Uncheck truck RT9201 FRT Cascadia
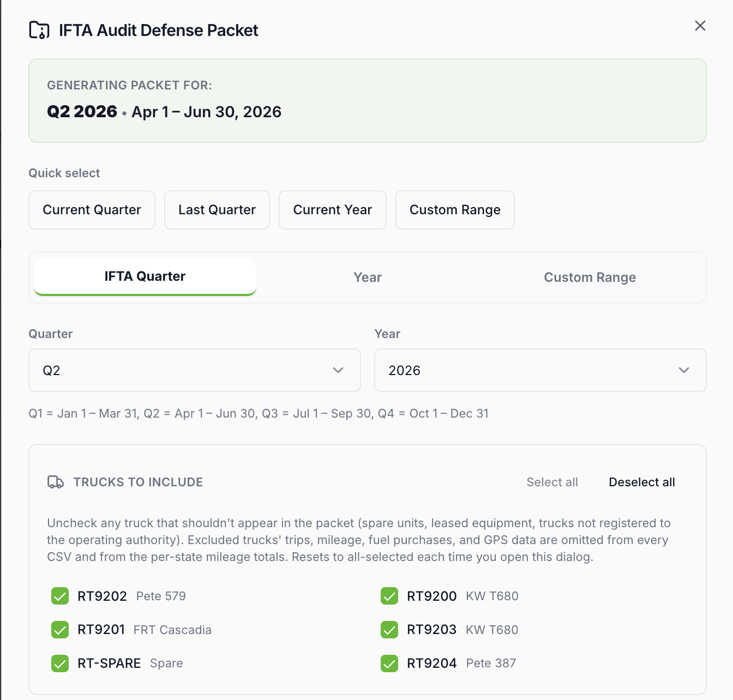 tap(60, 630)
